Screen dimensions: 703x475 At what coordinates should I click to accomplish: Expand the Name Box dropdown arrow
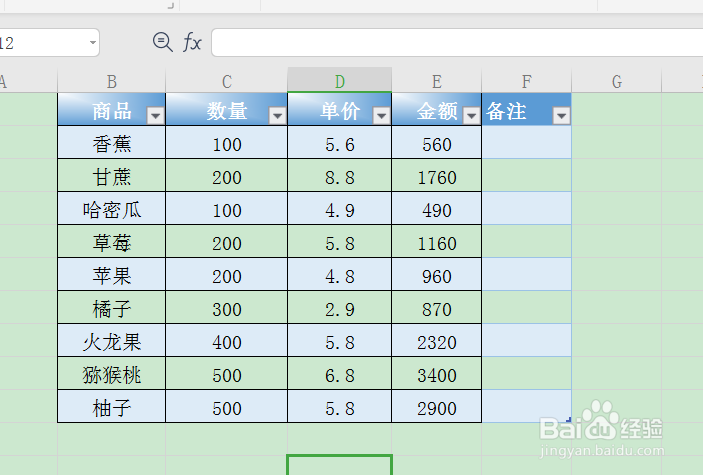(x=92, y=43)
